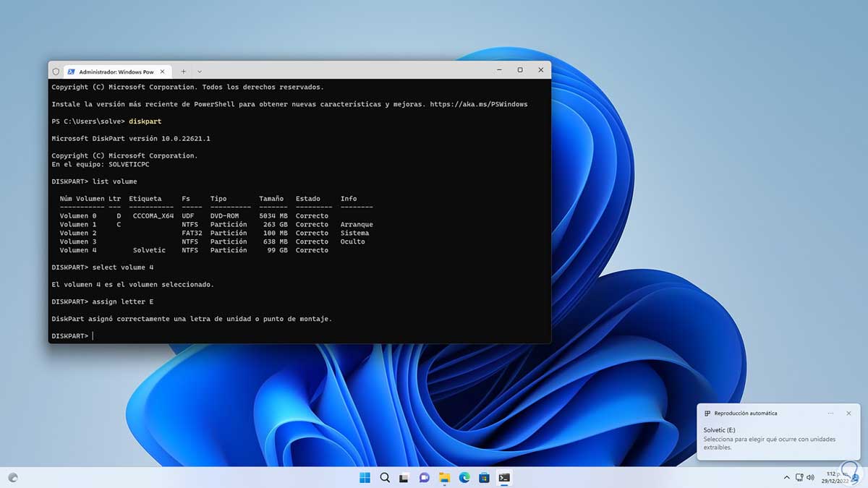Expand the terminal profiles dropdown arrow

pos(200,71)
